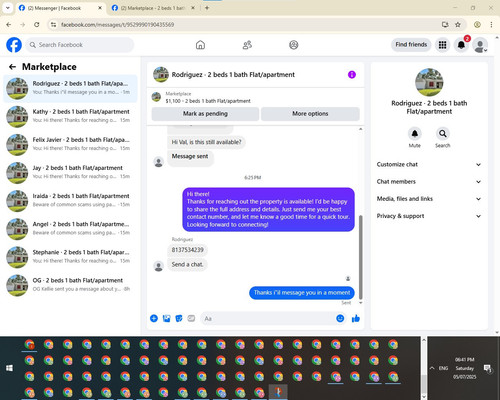Click the Search Facebook field
This screenshot has height=400, width=500.
(80, 45)
